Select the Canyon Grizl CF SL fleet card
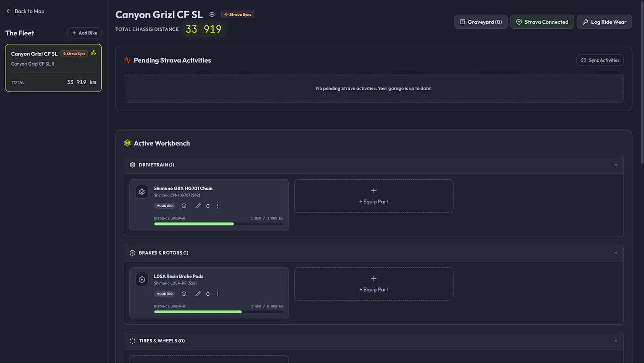Viewport: 644px width, 363px height. tap(54, 68)
